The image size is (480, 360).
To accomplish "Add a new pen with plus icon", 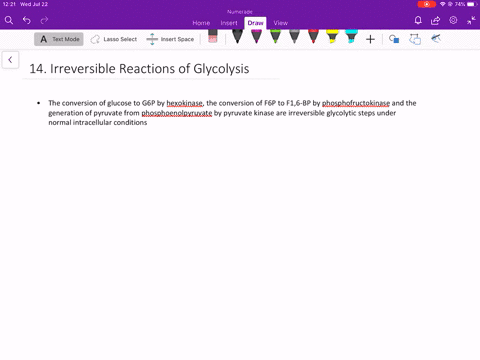I will pyautogui.click(x=370, y=39).
